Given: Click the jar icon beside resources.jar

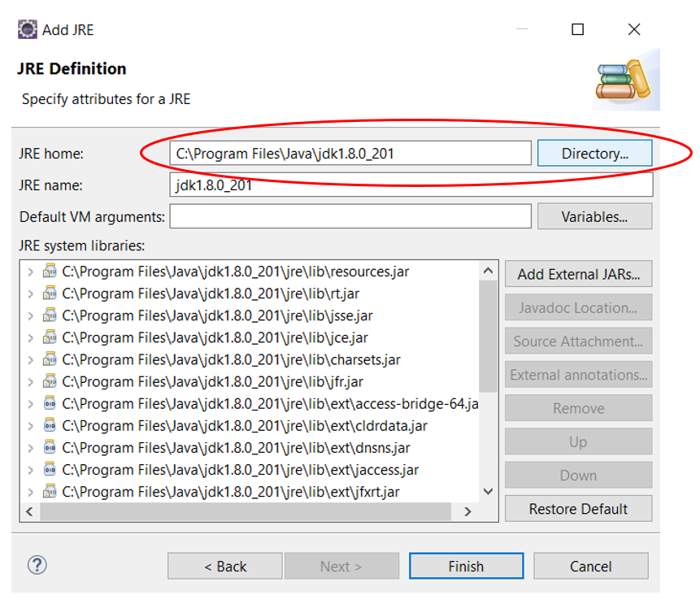Looking at the screenshot, I should pyautogui.click(x=50, y=271).
